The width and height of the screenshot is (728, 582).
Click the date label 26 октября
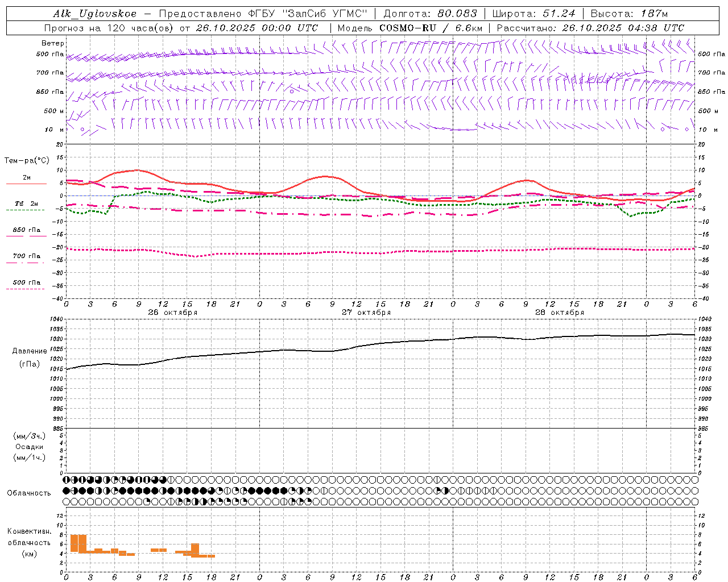[173, 313]
